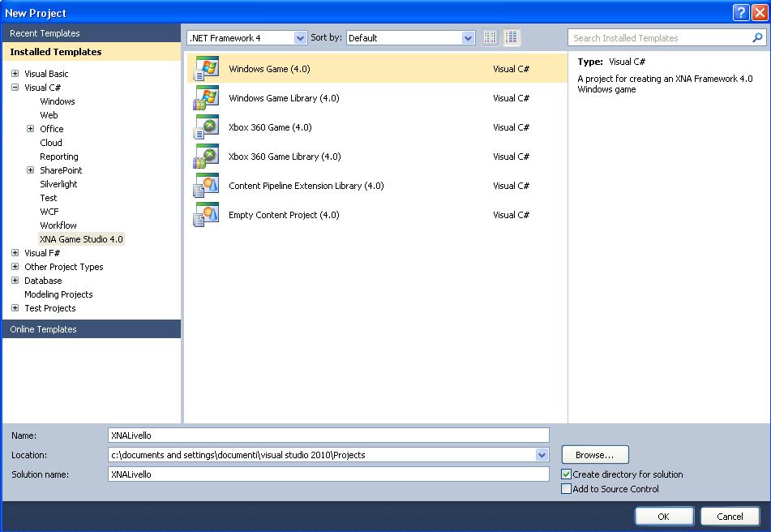Click the search magnifier icon
The width and height of the screenshot is (771, 532).
[x=757, y=37]
